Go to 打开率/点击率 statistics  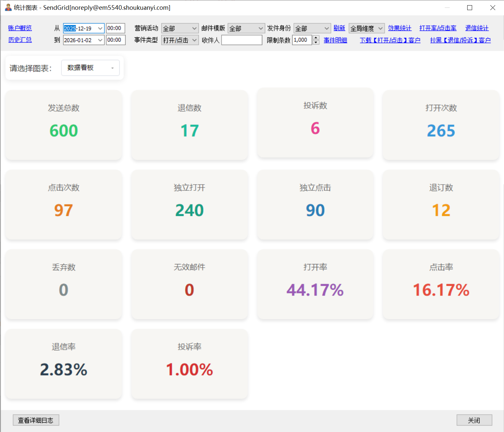pyautogui.click(x=438, y=28)
